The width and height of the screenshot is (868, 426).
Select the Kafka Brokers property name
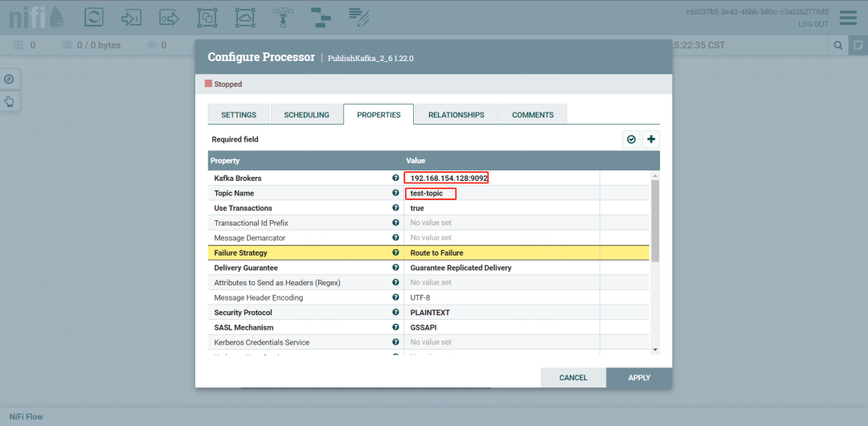coord(237,178)
